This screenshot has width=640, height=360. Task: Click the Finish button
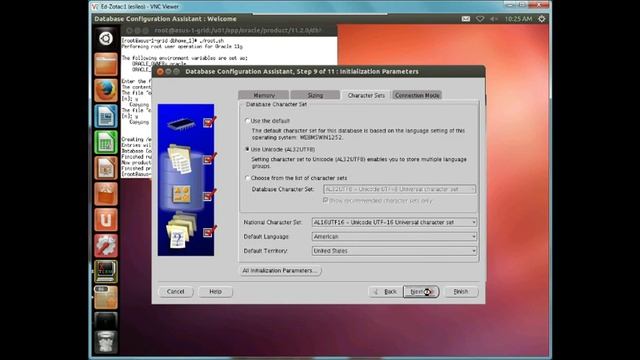pyautogui.click(x=461, y=291)
